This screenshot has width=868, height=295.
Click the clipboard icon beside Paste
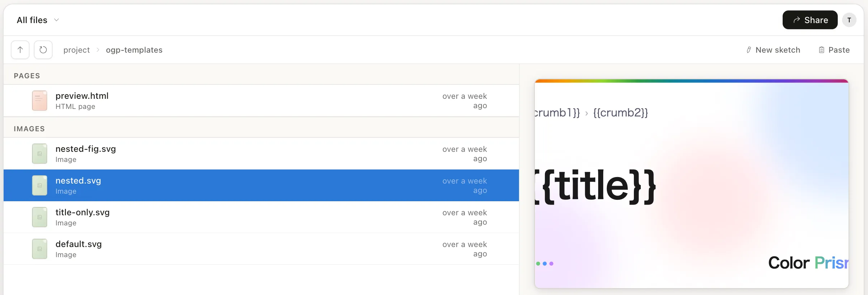click(822, 50)
